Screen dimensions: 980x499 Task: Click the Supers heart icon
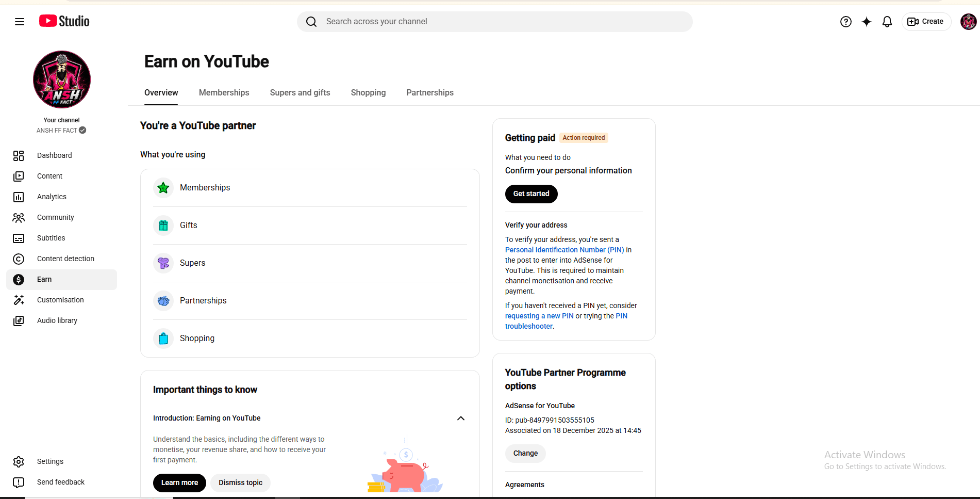pyautogui.click(x=163, y=263)
